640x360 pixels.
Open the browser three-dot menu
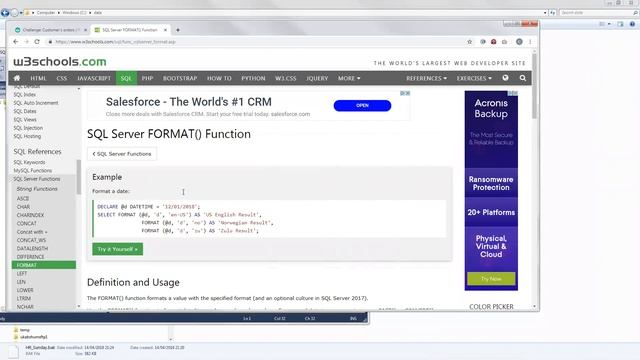click(530, 42)
